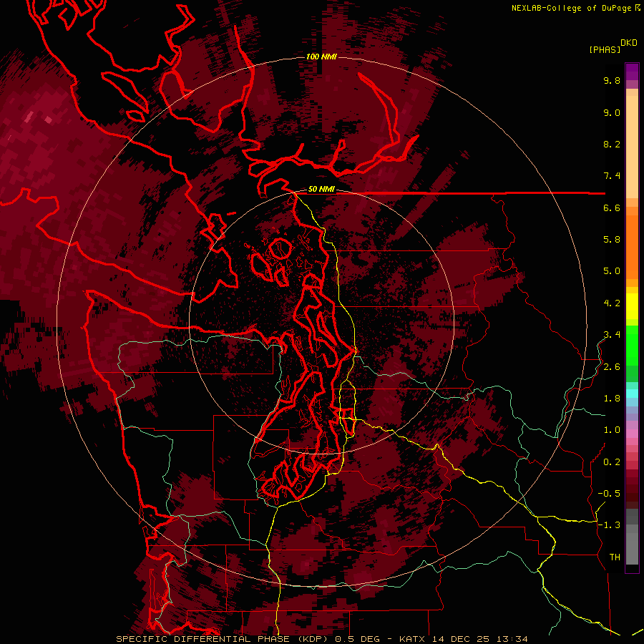Click the DKD units label above colorbar

click(x=628, y=43)
